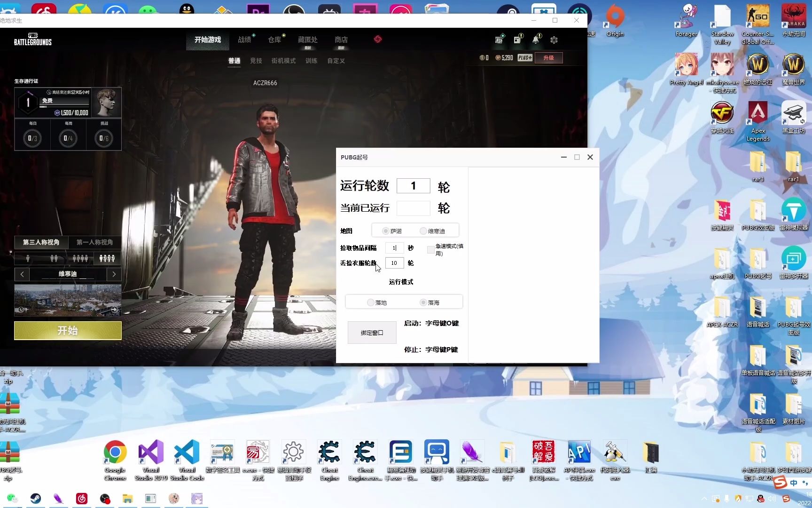Click the red swirl event icon in PUBG menu
The width and height of the screenshot is (812, 508).
click(378, 39)
